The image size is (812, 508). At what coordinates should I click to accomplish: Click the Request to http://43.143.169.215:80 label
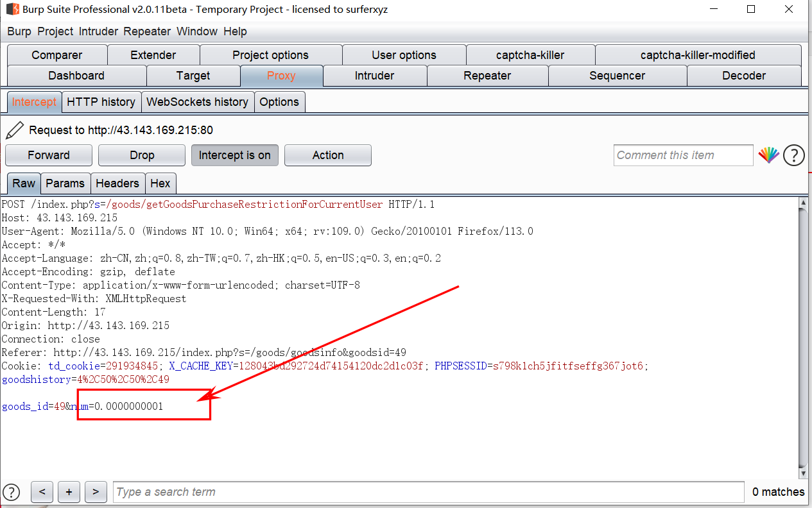click(121, 130)
